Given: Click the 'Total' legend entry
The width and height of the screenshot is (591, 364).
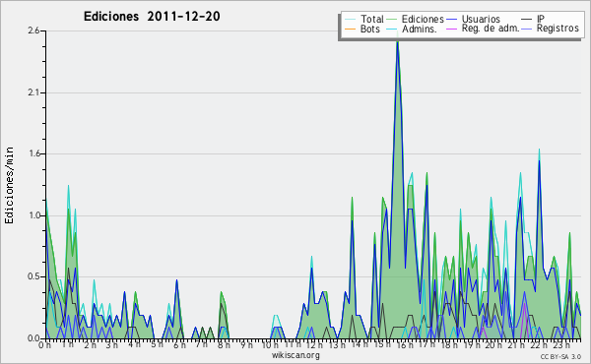Looking at the screenshot, I should 371,19.
